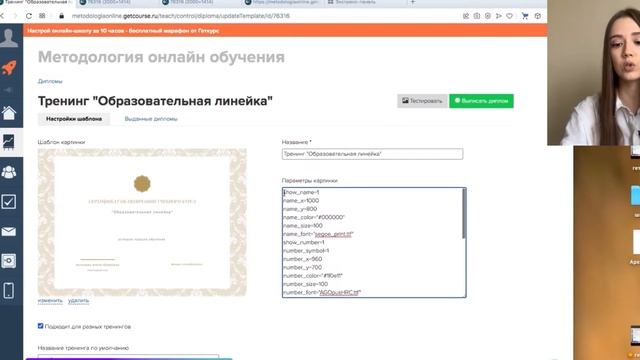Image resolution: width=640 pixels, height=360 pixels.
Task: Click the rocket icon in sidebar
Action: tap(9, 67)
